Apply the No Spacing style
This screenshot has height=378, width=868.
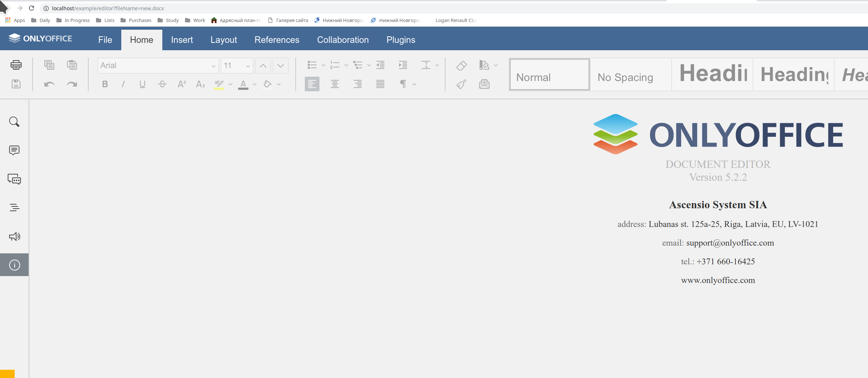(625, 74)
